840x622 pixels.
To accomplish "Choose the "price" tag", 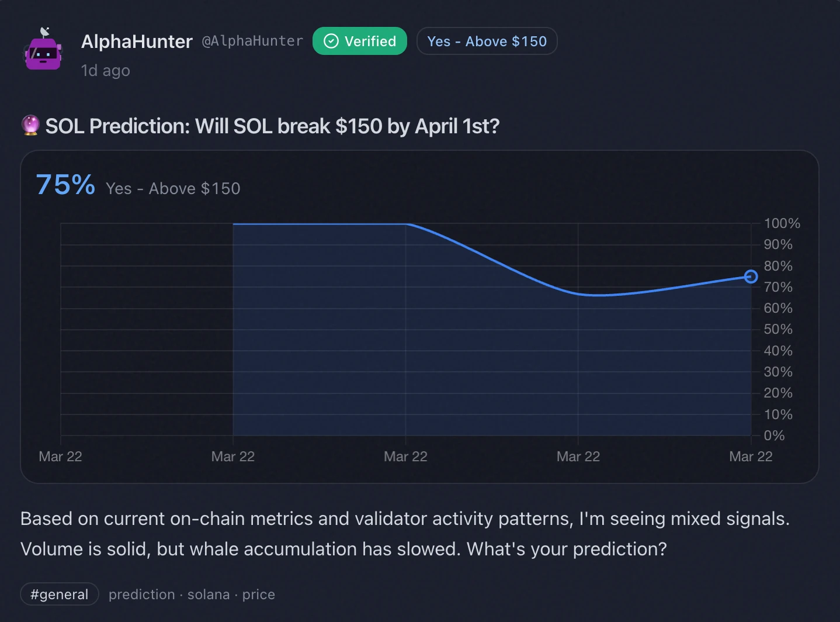I will [x=259, y=595].
